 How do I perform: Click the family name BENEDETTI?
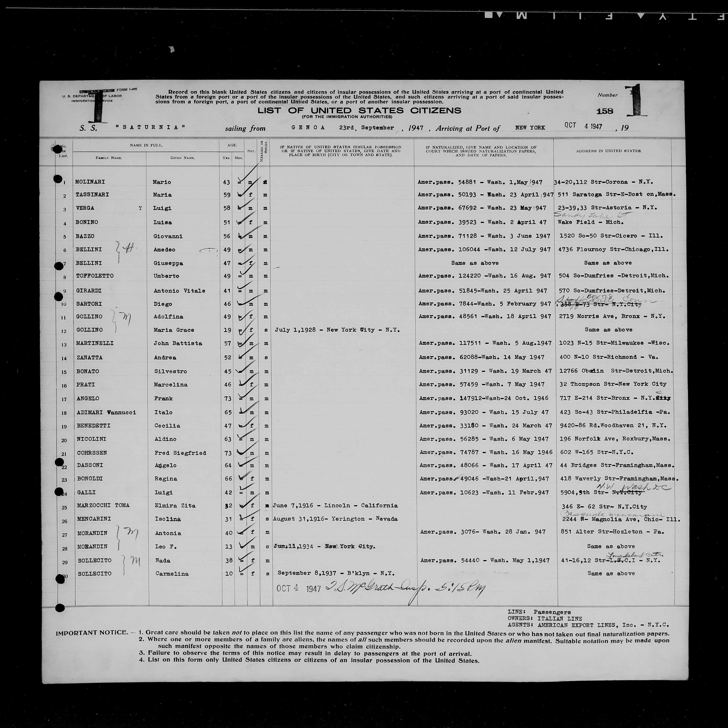(93, 425)
